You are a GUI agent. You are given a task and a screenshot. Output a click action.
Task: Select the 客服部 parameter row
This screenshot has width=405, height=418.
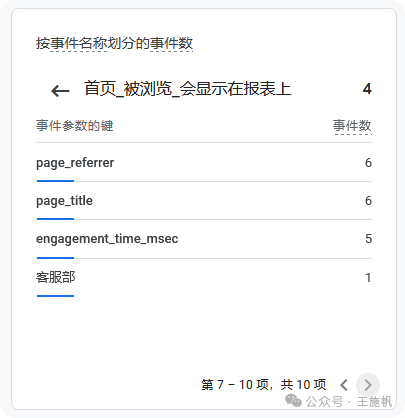pyautogui.click(x=204, y=277)
